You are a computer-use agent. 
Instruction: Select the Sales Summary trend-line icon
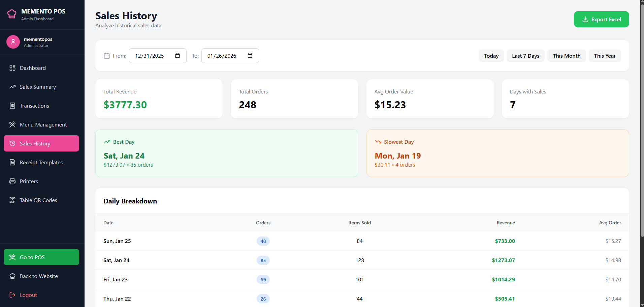12,87
